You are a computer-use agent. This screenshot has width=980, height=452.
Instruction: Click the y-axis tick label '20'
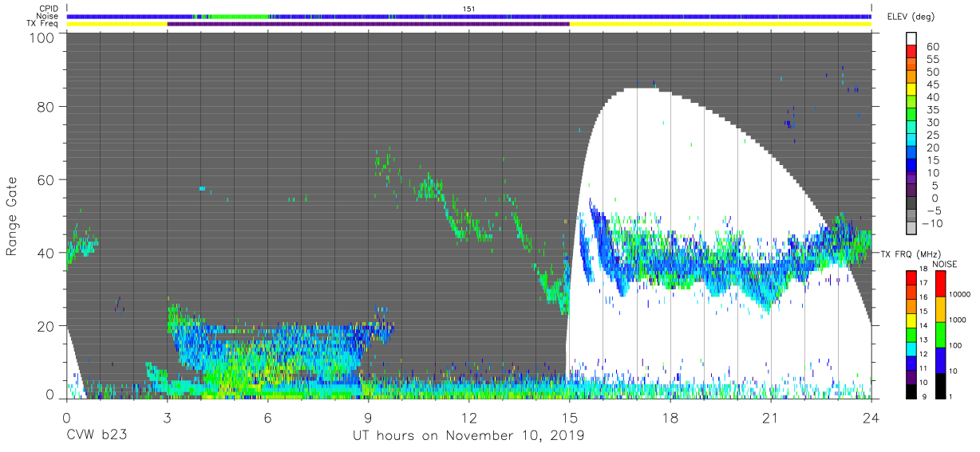(47, 326)
